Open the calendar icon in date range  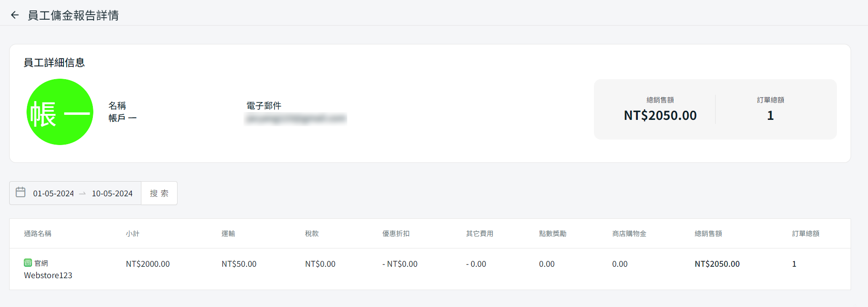21,192
